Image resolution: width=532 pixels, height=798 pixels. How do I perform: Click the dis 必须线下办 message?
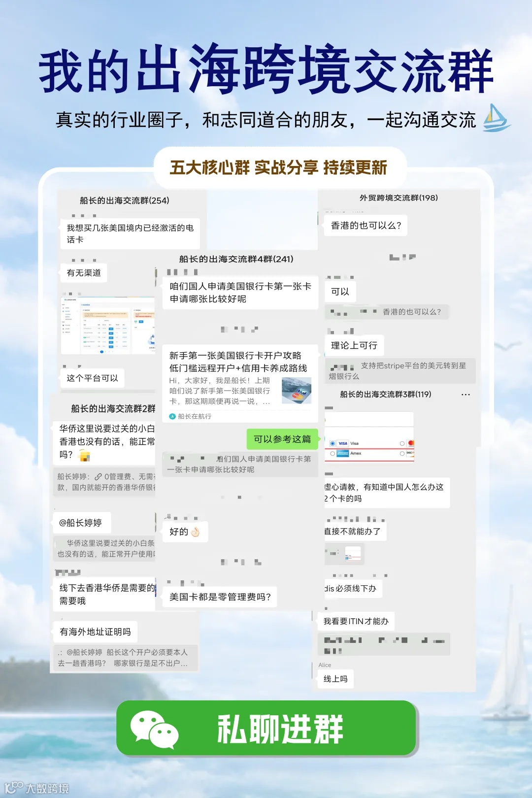coord(353,588)
